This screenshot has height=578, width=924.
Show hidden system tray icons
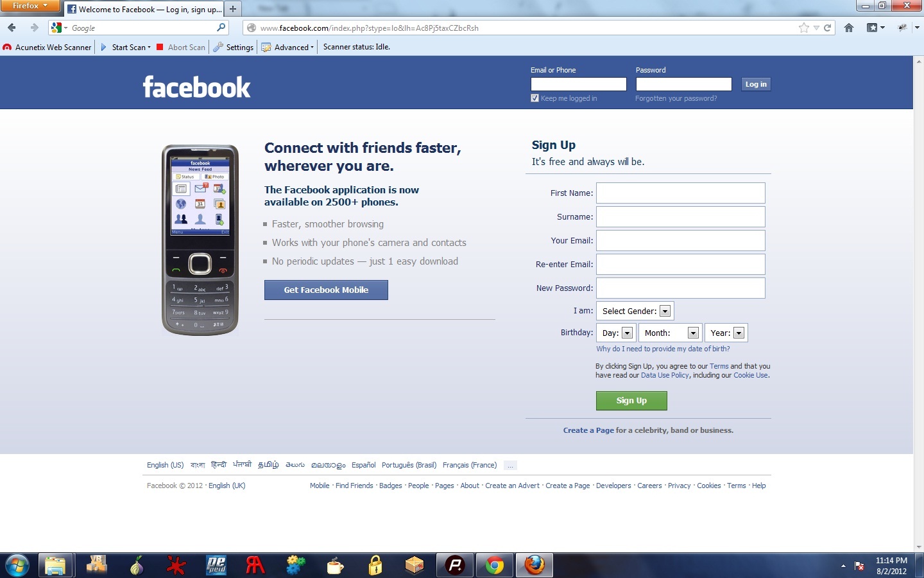click(x=843, y=566)
